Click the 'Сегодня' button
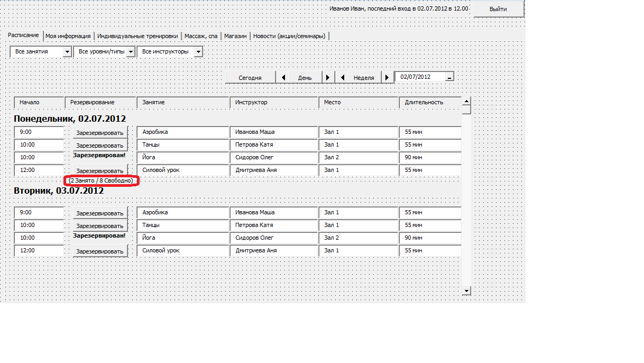This screenshot has height=363, width=644. pyautogui.click(x=250, y=77)
